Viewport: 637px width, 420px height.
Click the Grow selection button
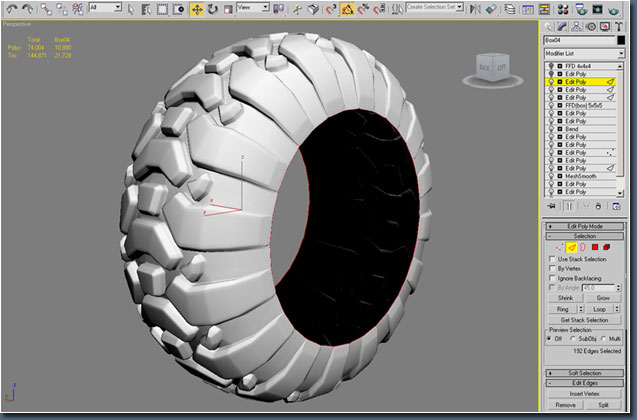tap(603, 298)
